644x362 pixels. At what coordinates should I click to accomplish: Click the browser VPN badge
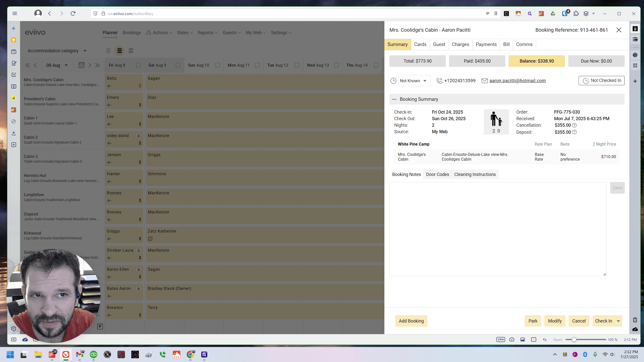click(501, 340)
